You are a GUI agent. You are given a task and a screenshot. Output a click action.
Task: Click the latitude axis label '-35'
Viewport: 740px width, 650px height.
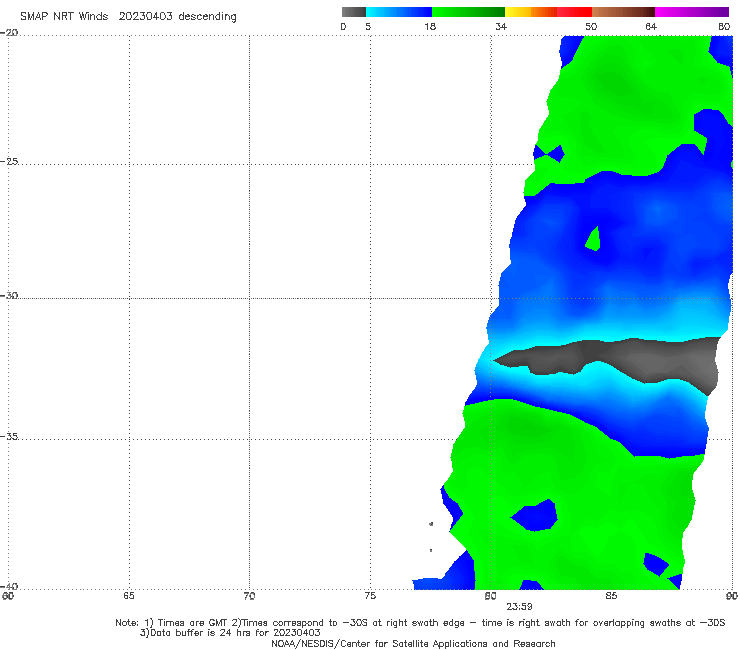click(x=9, y=437)
